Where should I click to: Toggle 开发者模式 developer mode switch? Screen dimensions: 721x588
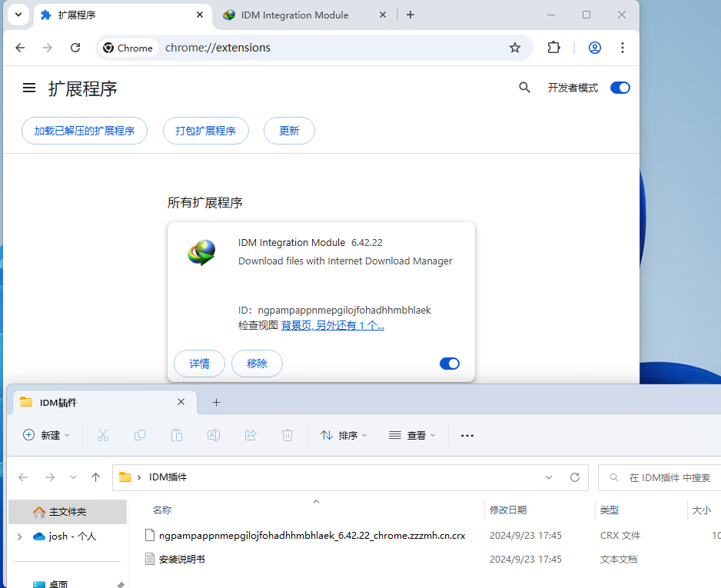coord(620,88)
